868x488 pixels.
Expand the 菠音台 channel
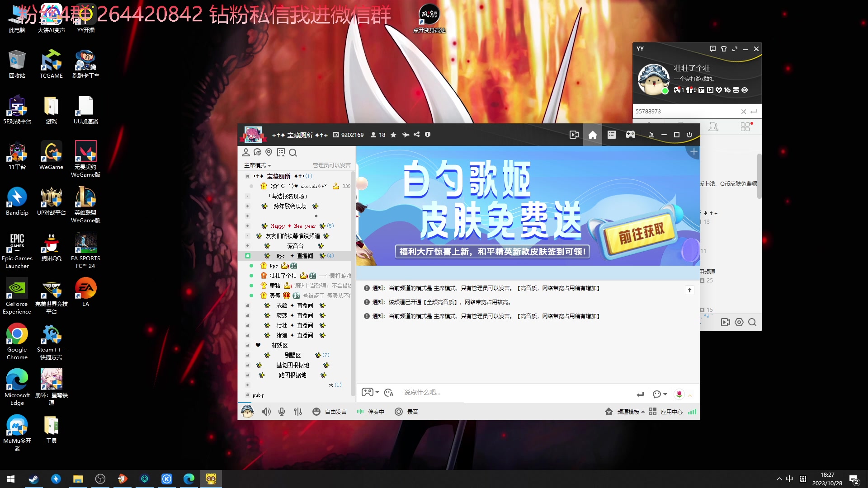247,246
